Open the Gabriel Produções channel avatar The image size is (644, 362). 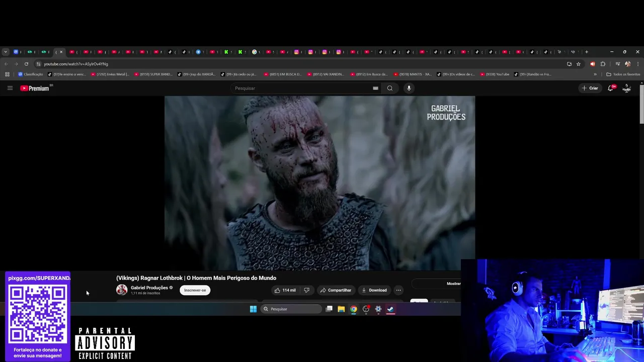point(122,290)
